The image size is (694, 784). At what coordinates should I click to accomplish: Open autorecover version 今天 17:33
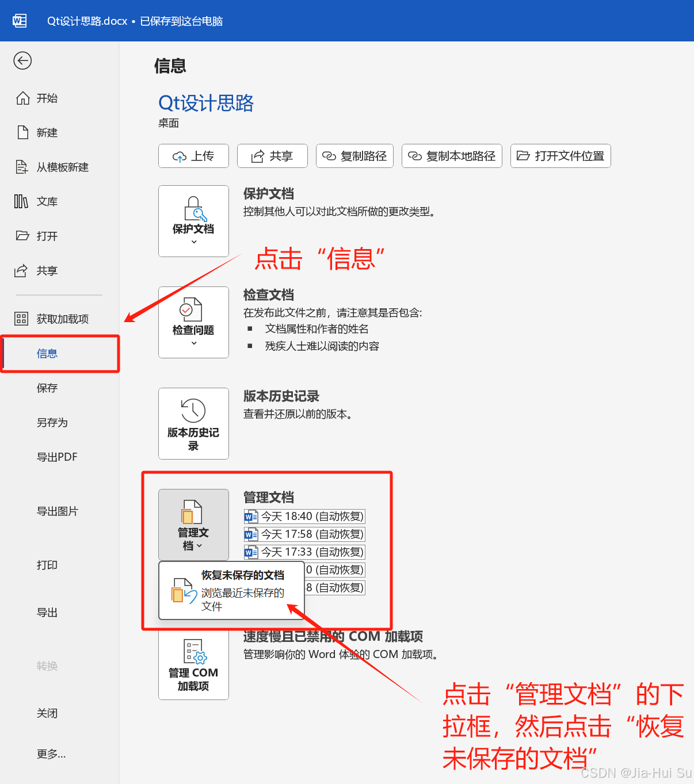coord(304,552)
